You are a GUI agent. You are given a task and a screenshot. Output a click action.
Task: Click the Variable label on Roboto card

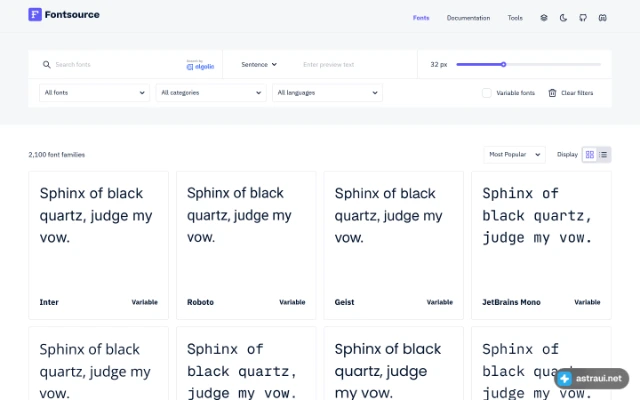click(292, 302)
